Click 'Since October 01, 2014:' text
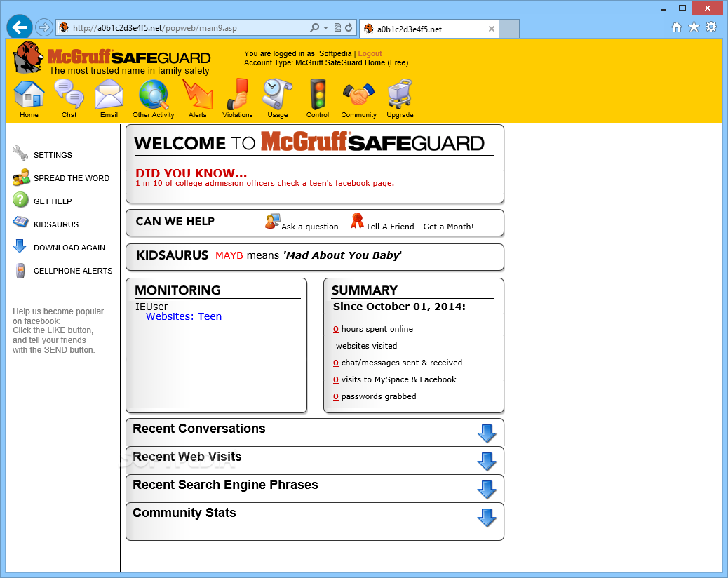728x578 pixels. pos(399,307)
